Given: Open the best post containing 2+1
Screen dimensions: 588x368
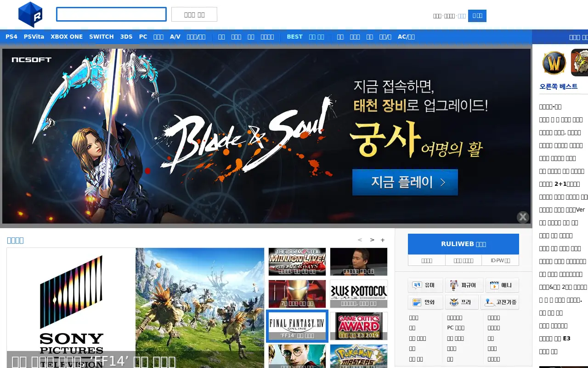Looking at the screenshot, I should 560,184.
